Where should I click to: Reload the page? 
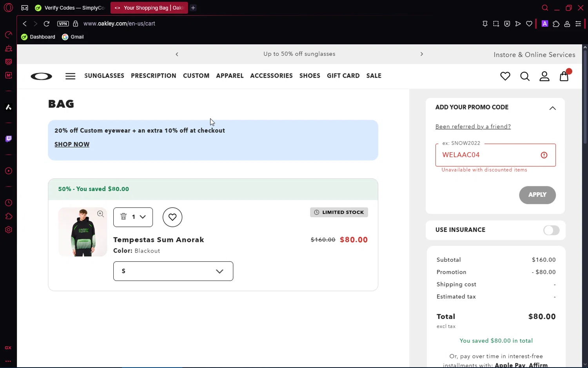coord(46,24)
